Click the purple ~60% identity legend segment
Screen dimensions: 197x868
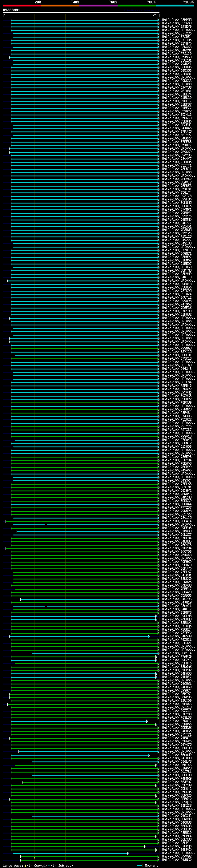tap(99, 6)
